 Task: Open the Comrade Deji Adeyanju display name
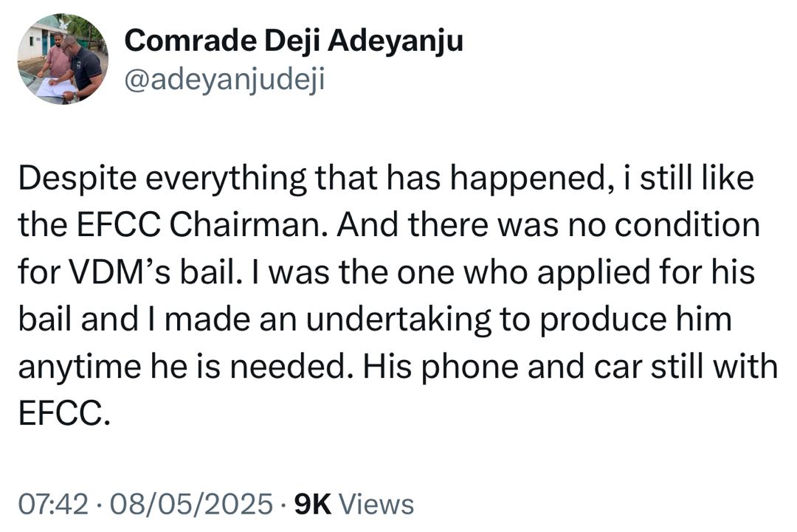(x=294, y=41)
